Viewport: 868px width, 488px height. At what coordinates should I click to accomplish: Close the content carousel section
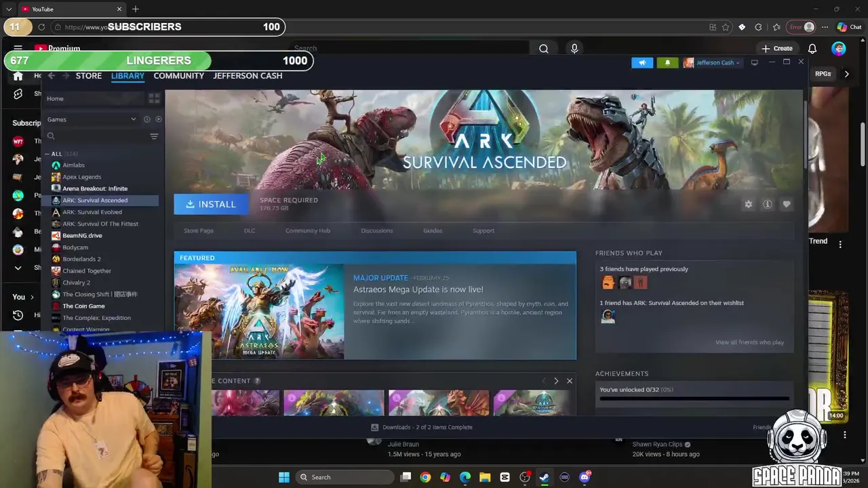570,381
